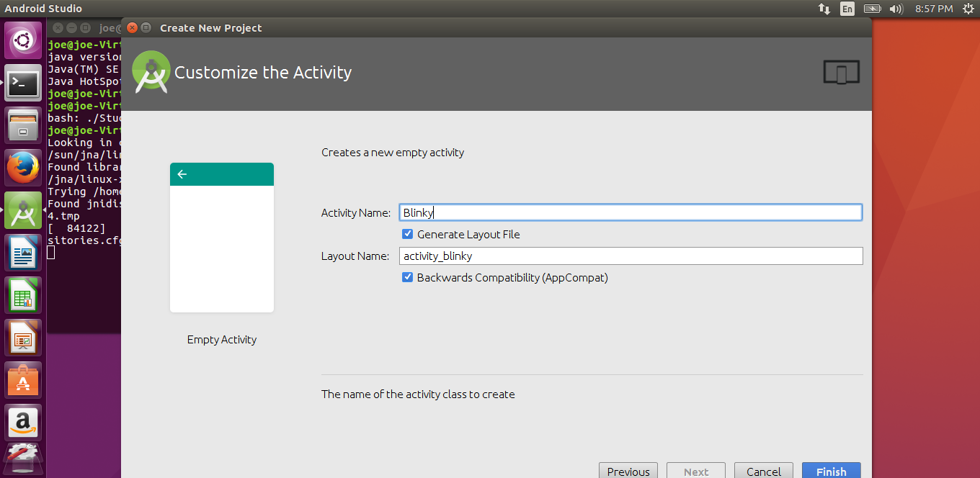Click 'Create New Project' title text
This screenshot has height=478, width=980.
click(211, 28)
